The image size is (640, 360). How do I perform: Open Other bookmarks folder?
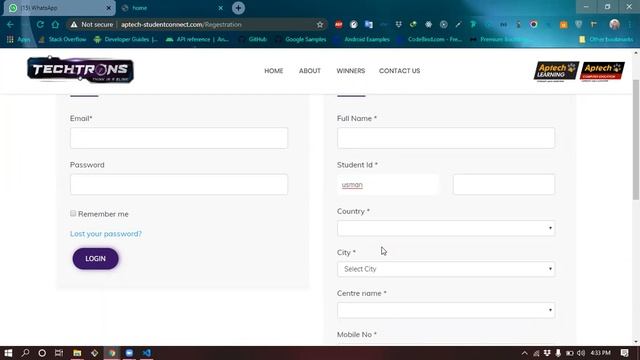pyautogui.click(x=606, y=39)
